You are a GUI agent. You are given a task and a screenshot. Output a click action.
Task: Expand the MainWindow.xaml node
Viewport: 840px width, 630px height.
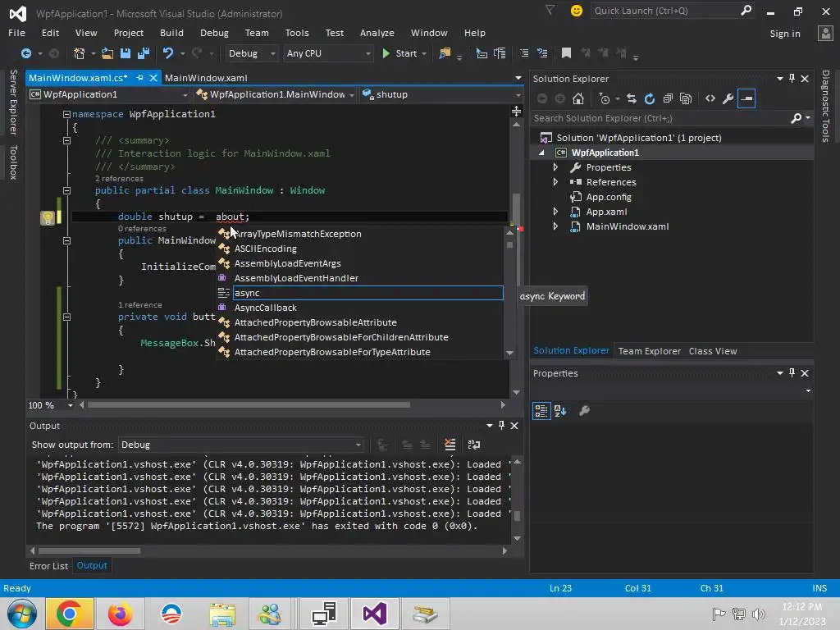click(x=555, y=226)
